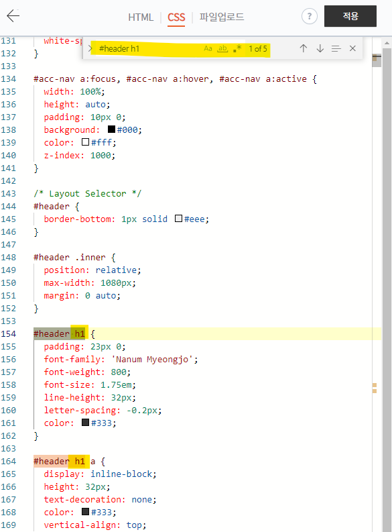
Task: Click the '/* Layout Selector */' comment
Action: (87, 193)
